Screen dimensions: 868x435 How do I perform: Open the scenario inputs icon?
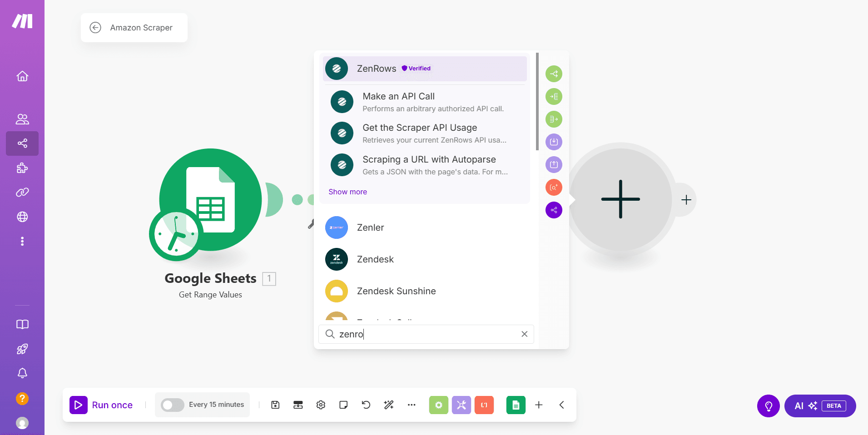coord(298,405)
